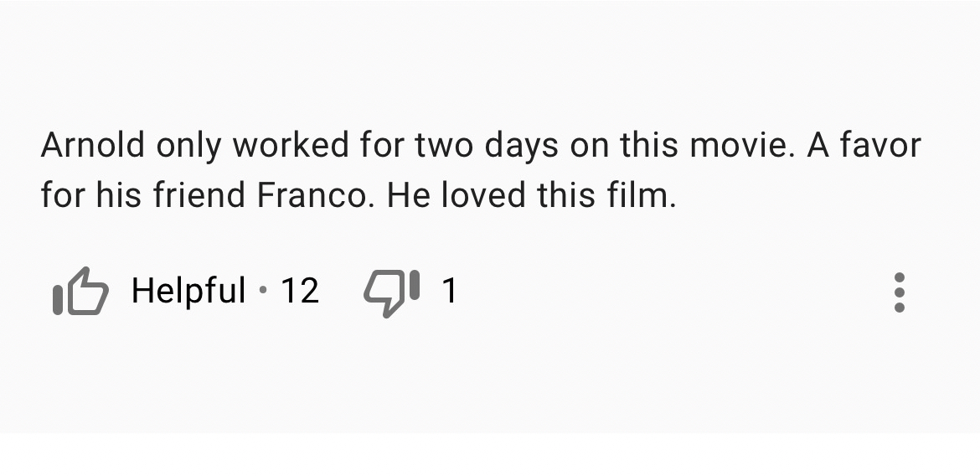Click the phrase "He loved this film."
Image resolution: width=980 pixels, height=476 pixels.
click(x=531, y=195)
